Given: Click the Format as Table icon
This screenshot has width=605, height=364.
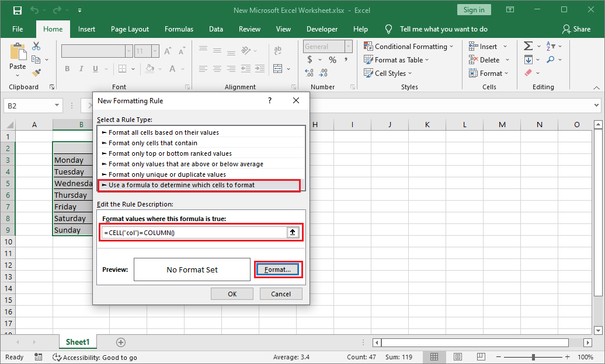Looking at the screenshot, I should pos(369,60).
